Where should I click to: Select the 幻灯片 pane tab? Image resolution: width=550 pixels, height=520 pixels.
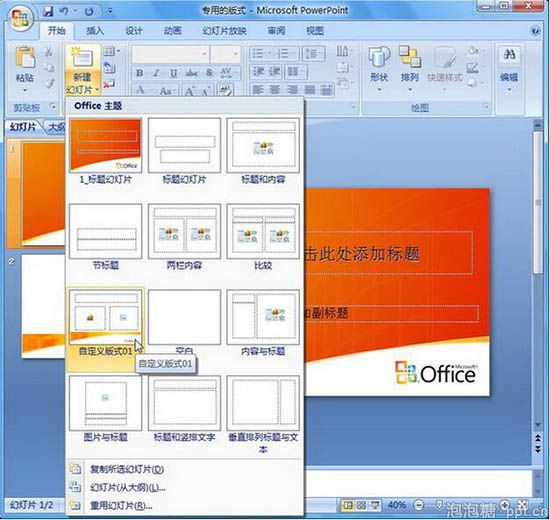(x=23, y=127)
